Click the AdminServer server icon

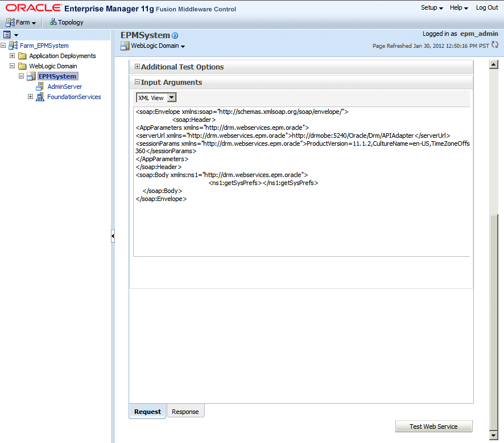[40, 87]
